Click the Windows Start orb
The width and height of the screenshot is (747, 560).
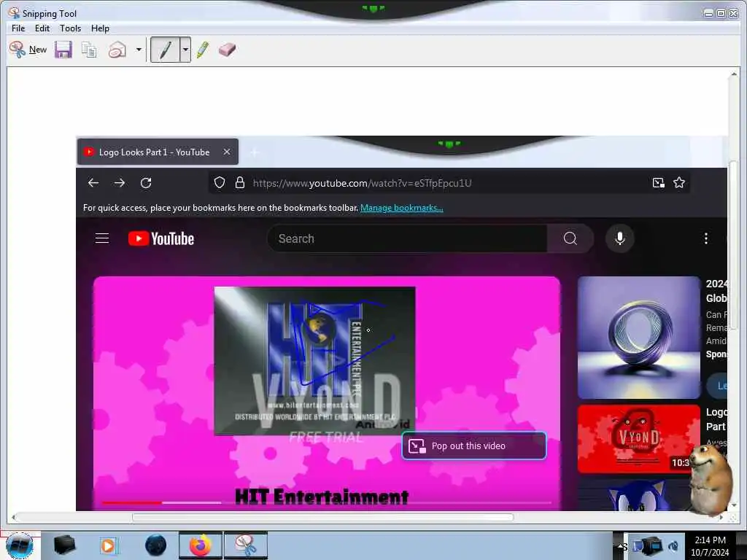click(x=20, y=545)
